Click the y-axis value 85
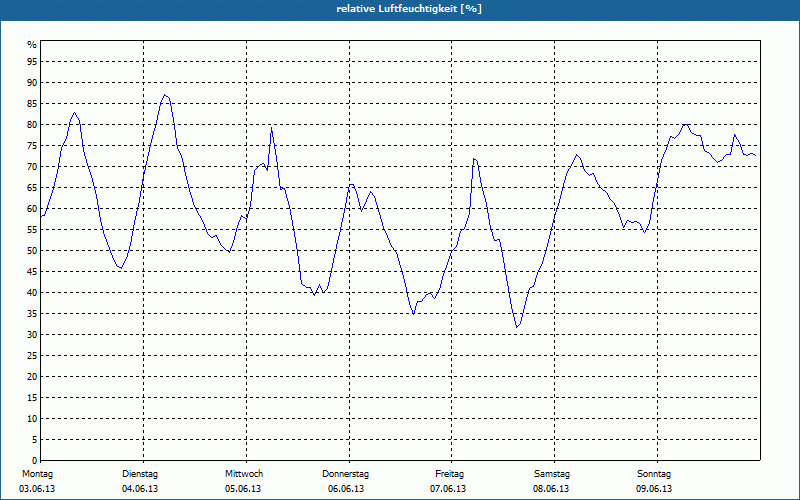The image size is (800, 500). [32, 104]
